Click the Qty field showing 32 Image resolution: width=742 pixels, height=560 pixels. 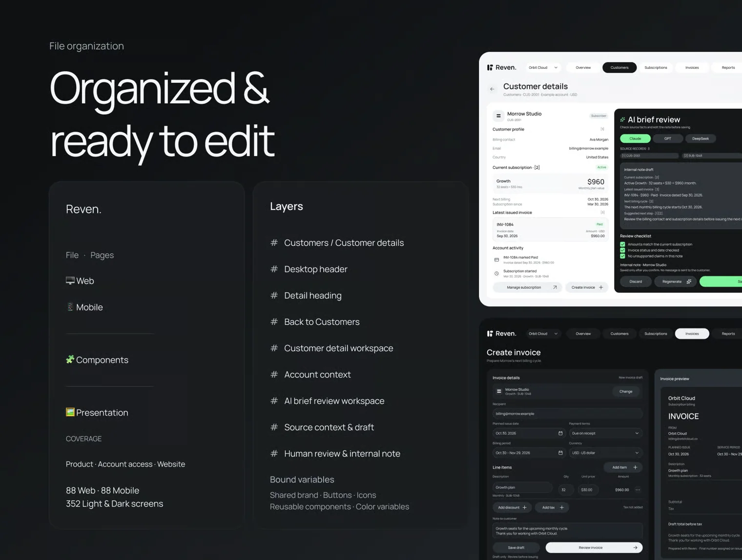tap(565, 490)
